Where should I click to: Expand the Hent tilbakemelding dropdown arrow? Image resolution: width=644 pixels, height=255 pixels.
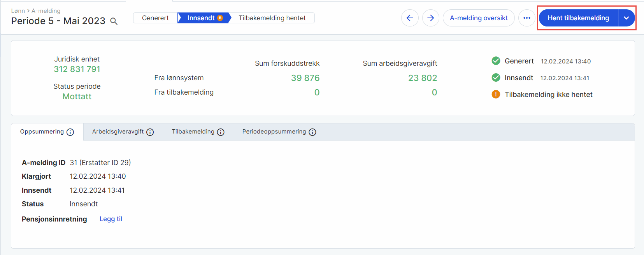point(626,18)
